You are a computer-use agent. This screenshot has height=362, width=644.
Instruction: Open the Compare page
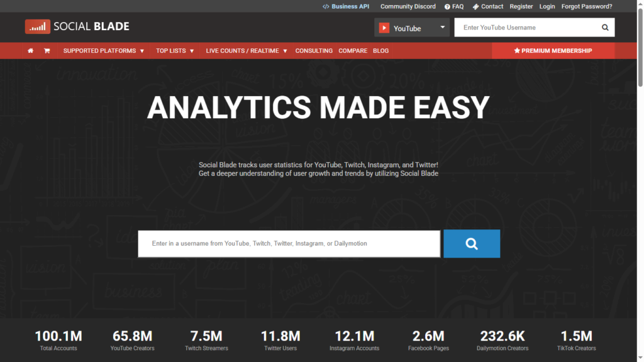[x=353, y=51]
